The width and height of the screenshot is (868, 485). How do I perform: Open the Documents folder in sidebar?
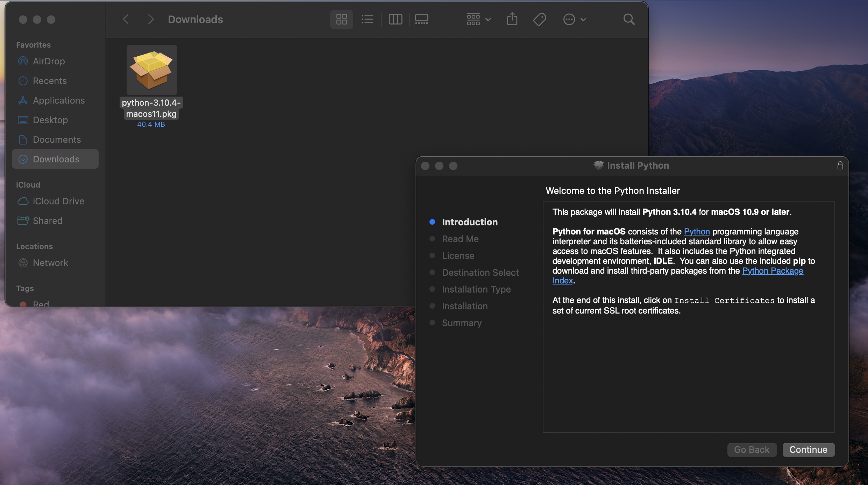[57, 140]
